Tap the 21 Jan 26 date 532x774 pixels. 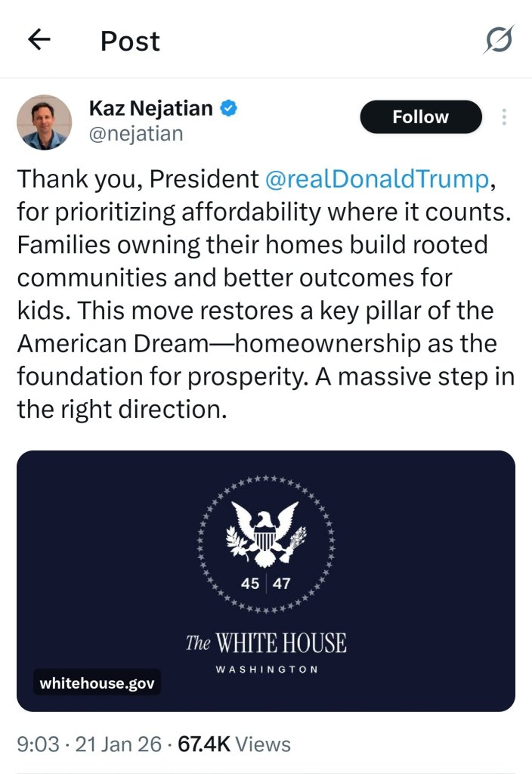[119, 744]
